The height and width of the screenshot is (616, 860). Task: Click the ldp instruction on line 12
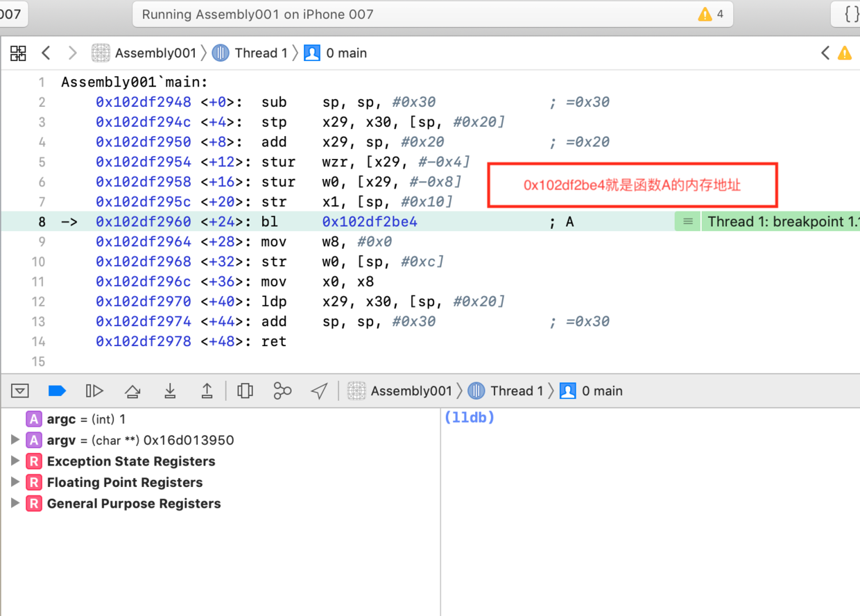(x=274, y=302)
